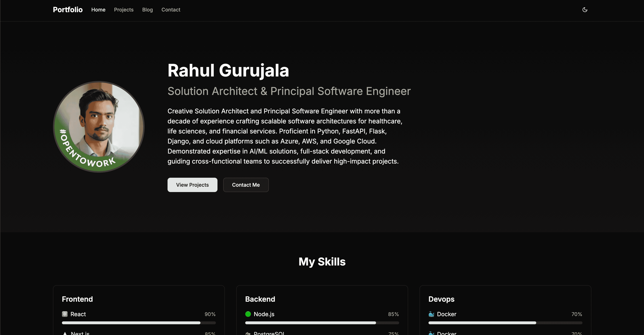The height and width of the screenshot is (335, 644).
Task: Open the Home nav item
Action: pyautogui.click(x=98, y=10)
